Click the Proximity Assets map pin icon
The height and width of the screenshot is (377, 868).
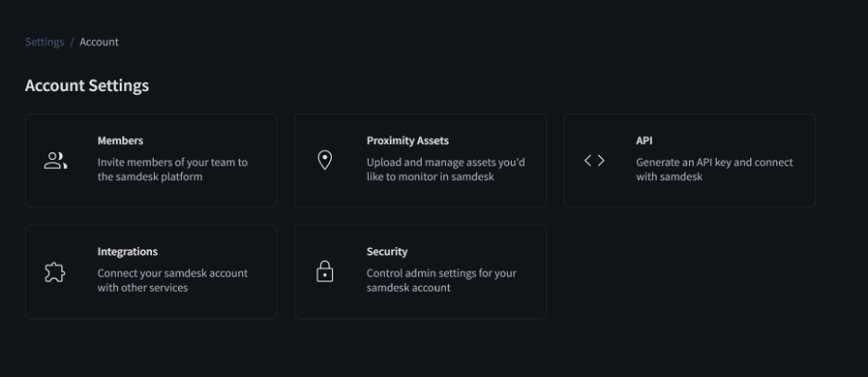[x=325, y=161]
